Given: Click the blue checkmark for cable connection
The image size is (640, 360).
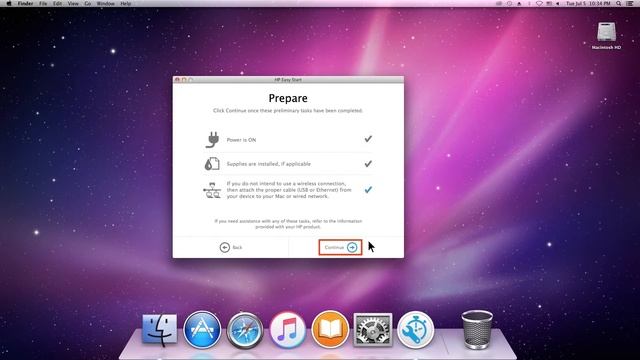Looking at the screenshot, I should point(368,189).
